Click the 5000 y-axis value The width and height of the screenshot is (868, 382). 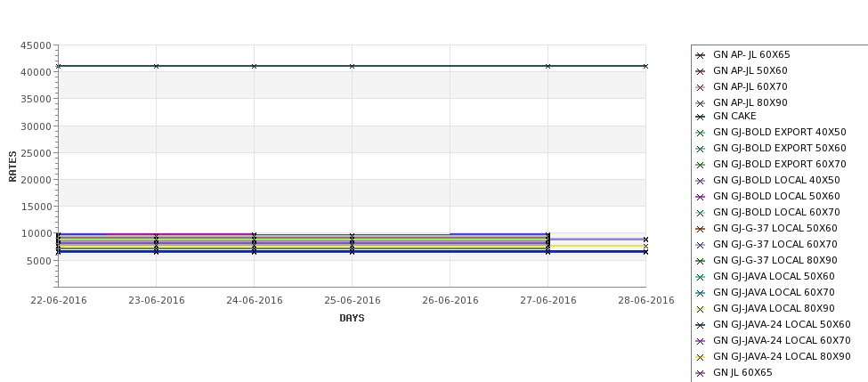coord(39,261)
